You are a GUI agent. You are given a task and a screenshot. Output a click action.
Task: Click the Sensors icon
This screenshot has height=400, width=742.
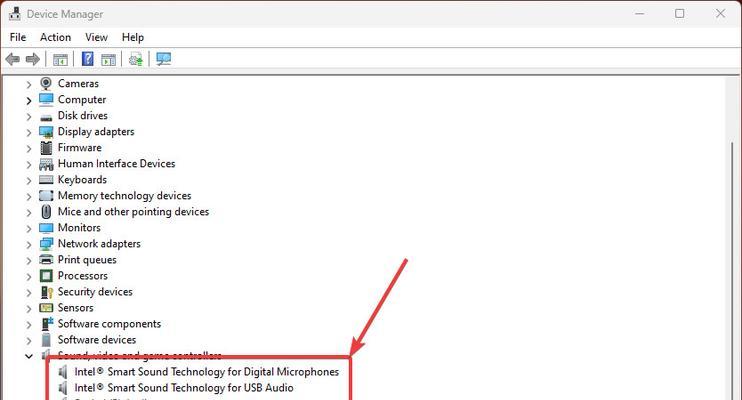[46, 308]
